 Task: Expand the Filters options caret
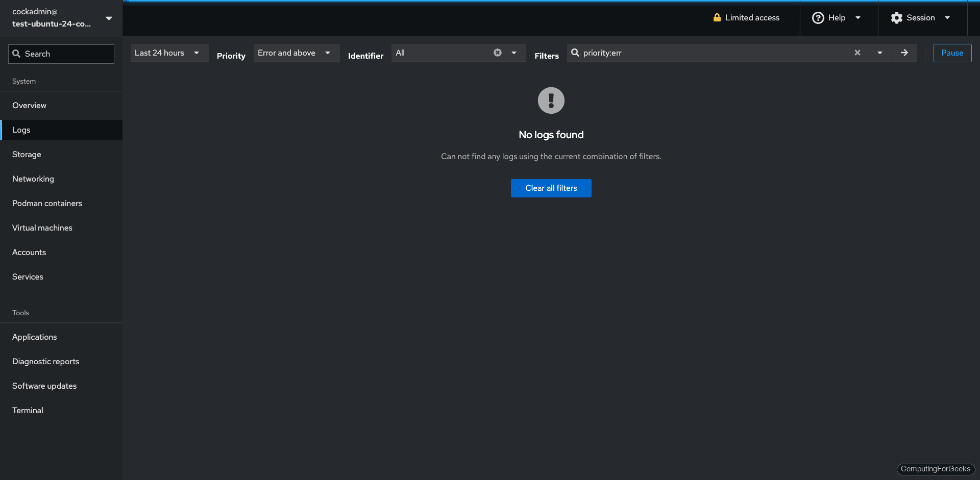(880, 53)
